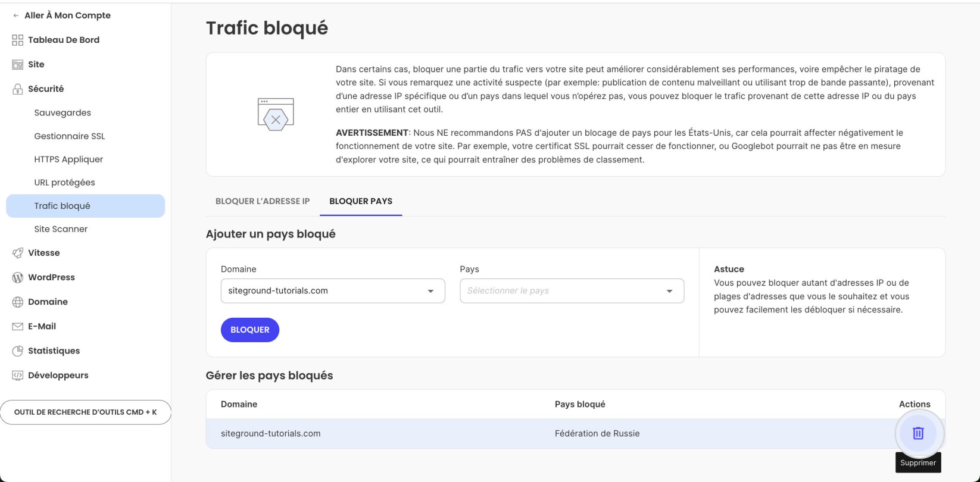Image resolution: width=980 pixels, height=482 pixels.
Task: Open URL protégées
Action: click(64, 182)
